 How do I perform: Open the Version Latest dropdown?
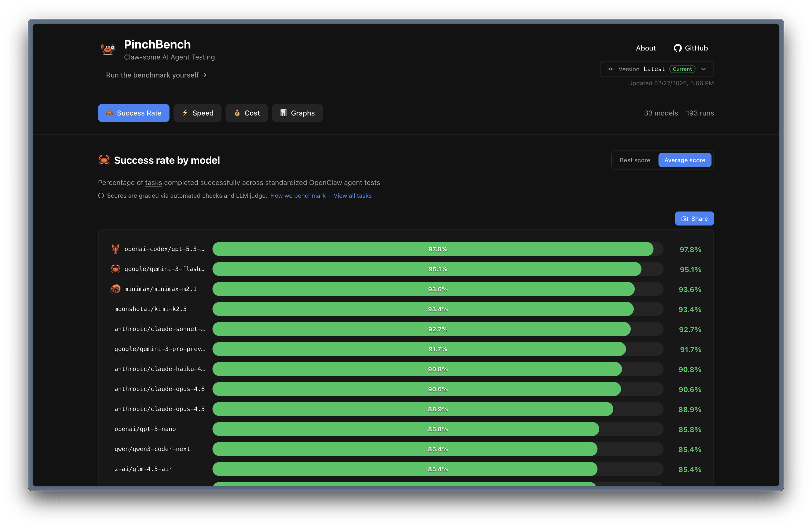click(x=654, y=69)
